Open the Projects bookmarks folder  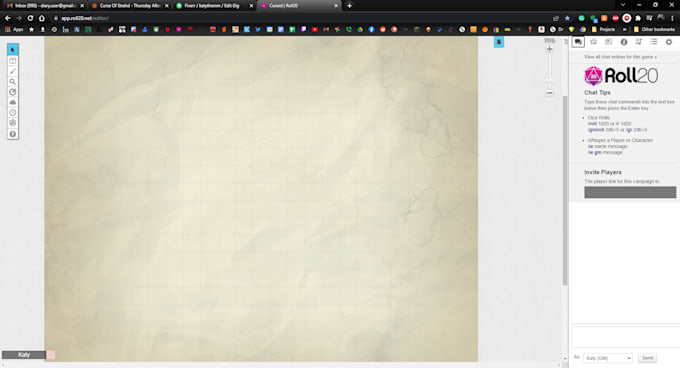[603, 29]
